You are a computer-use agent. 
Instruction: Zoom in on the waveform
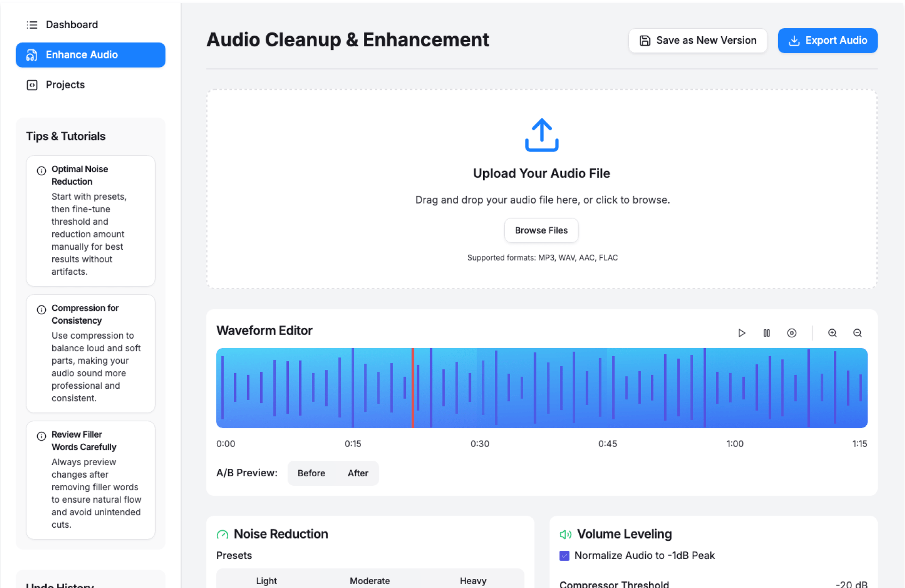click(x=832, y=333)
